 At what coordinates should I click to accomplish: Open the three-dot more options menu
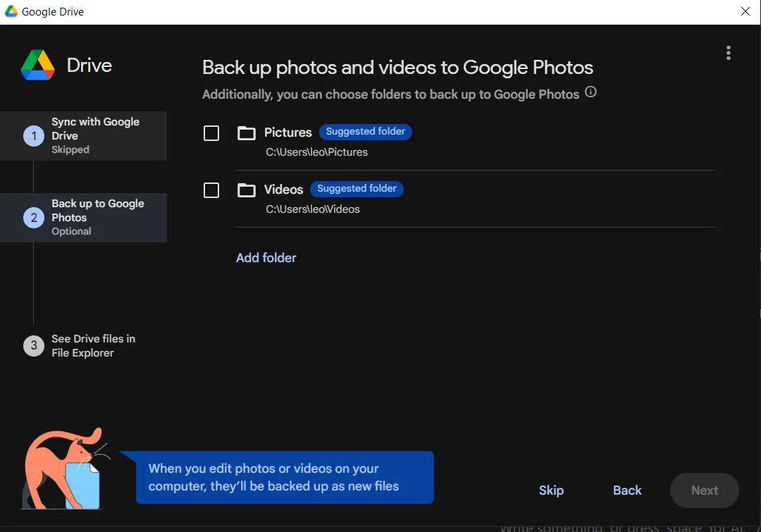(728, 53)
